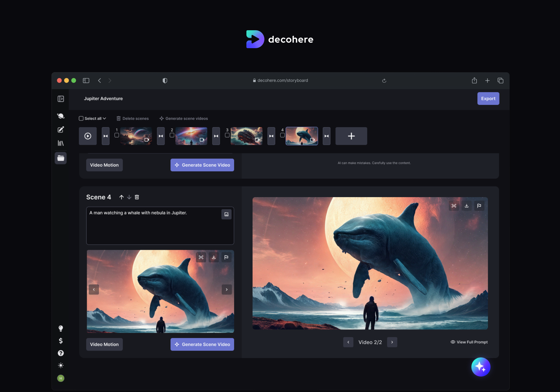Check the Select all checkbox
Image resolution: width=560 pixels, height=392 pixels.
81,118
